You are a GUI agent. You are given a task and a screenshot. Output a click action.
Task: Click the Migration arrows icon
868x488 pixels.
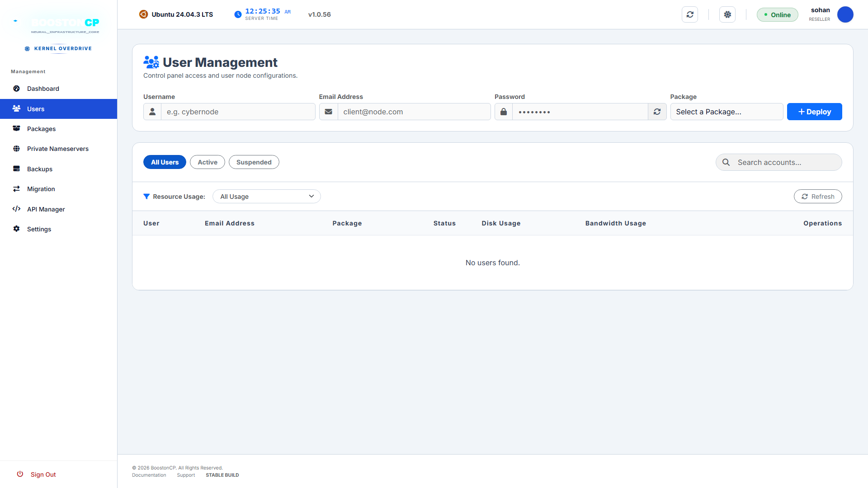pyautogui.click(x=17, y=189)
